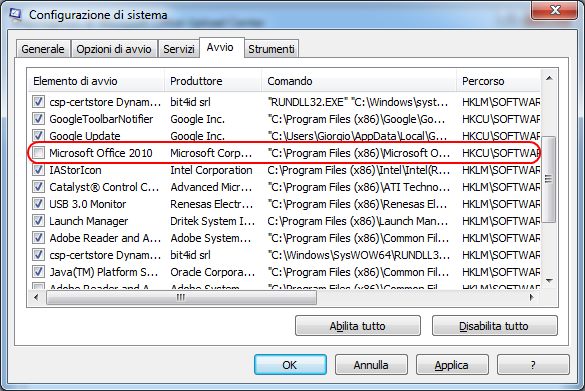Disable the Java(TM) Platform S... checkbox
585x391 pixels.
pyautogui.click(x=38, y=272)
